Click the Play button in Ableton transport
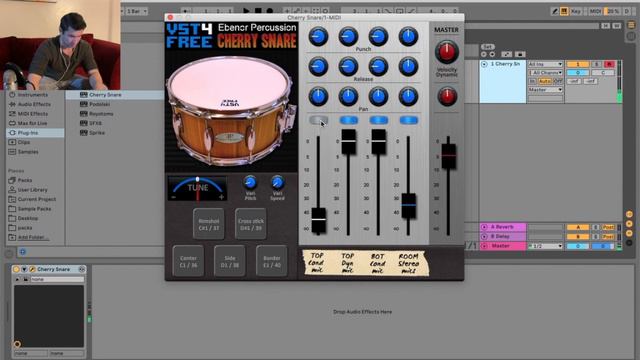 coord(246,11)
